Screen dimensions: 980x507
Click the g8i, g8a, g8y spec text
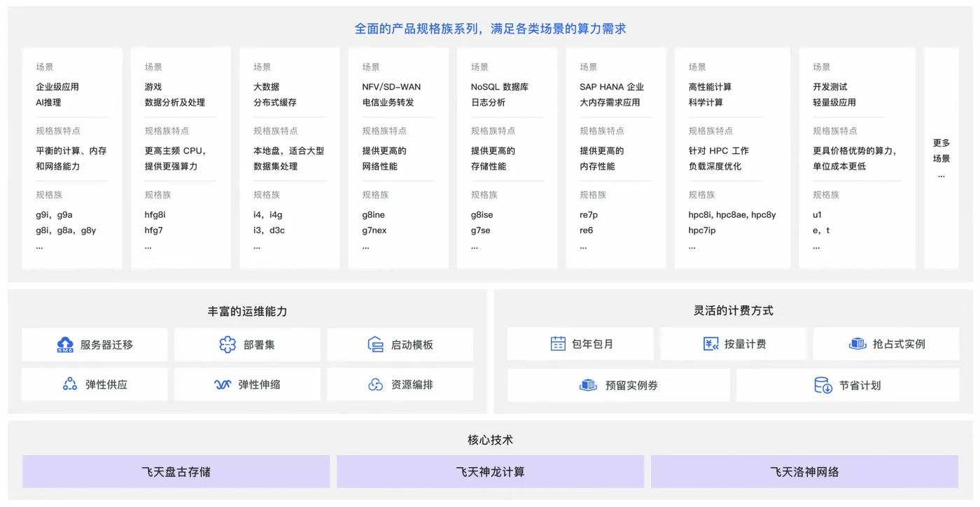pos(66,230)
